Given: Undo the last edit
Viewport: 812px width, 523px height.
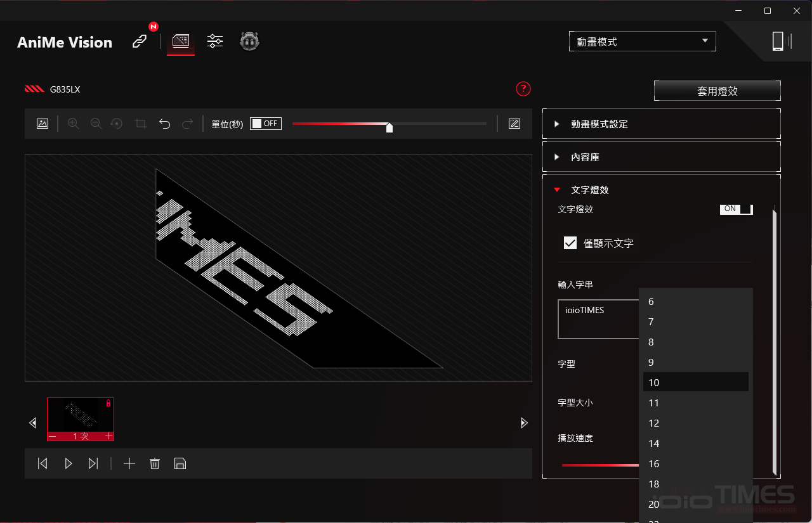Looking at the screenshot, I should pyautogui.click(x=165, y=124).
